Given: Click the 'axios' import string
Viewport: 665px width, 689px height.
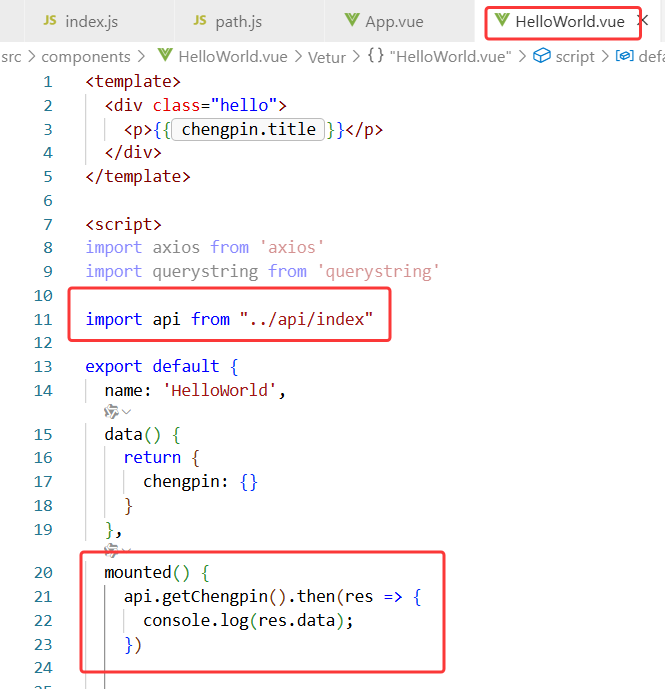Looking at the screenshot, I should 292,248.
